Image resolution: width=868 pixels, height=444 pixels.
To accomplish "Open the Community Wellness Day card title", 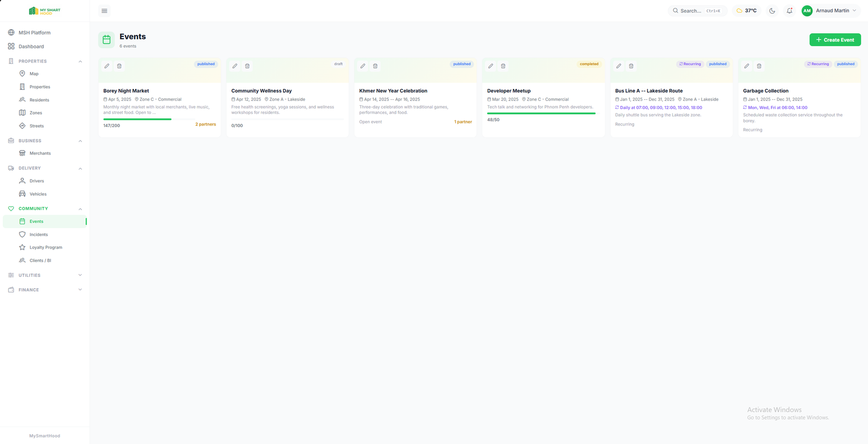I will pyautogui.click(x=261, y=91).
